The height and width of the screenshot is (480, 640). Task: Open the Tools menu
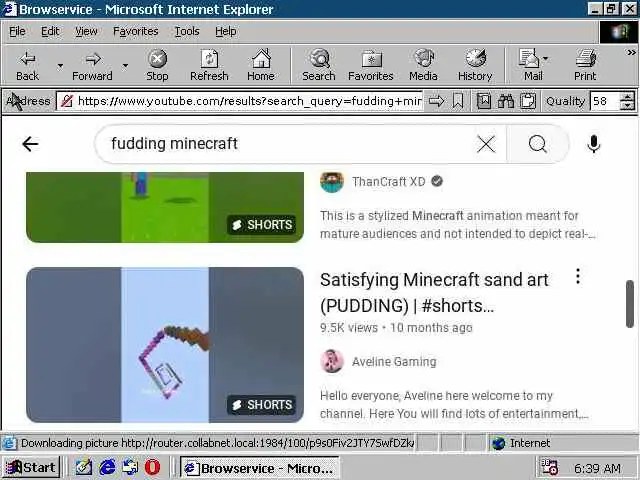tap(187, 31)
